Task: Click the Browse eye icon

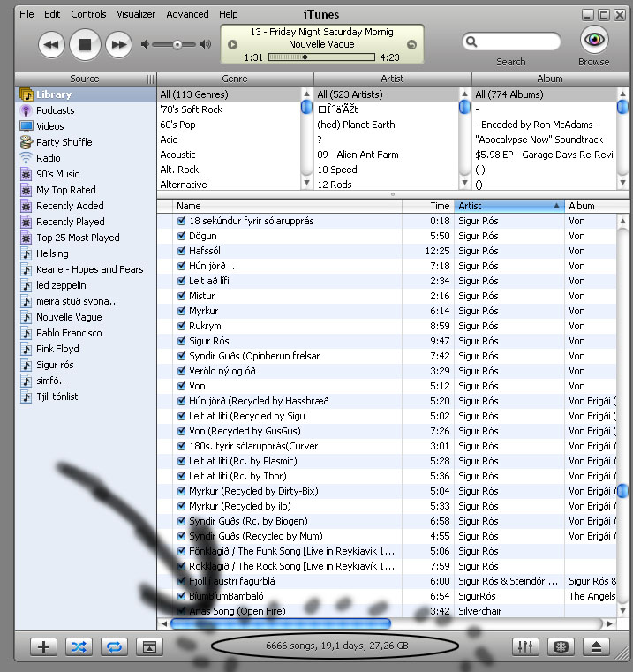Action: (594, 40)
